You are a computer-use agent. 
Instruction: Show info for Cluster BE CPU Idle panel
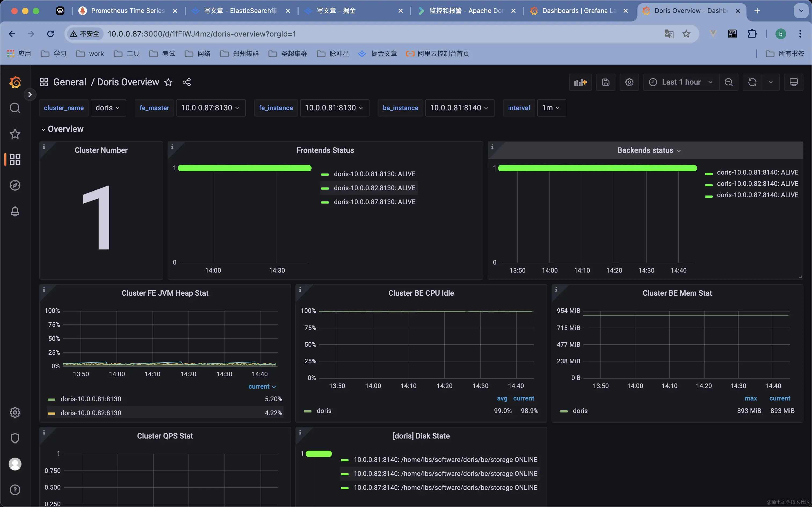pyautogui.click(x=300, y=289)
